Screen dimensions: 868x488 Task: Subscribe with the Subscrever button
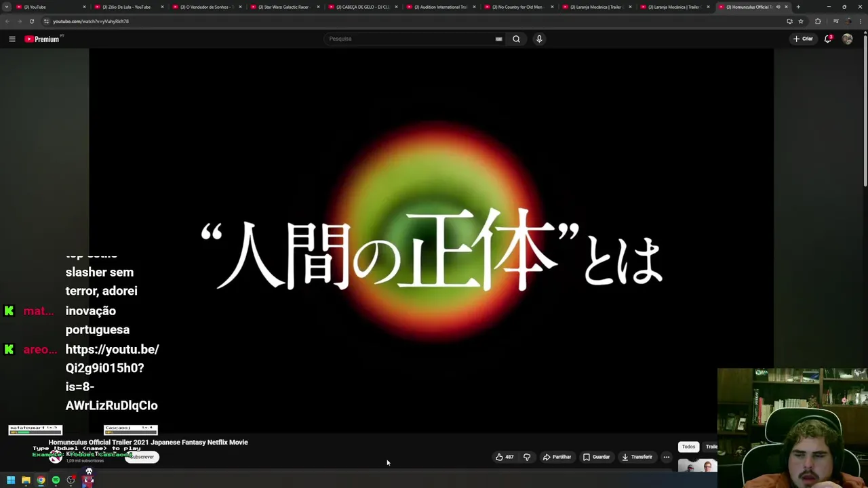point(142,457)
